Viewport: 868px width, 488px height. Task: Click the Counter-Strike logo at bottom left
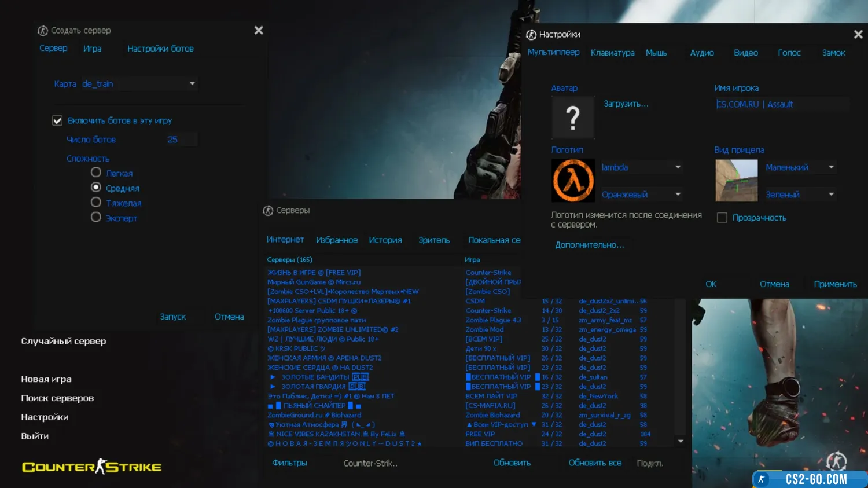(x=91, y=467)
